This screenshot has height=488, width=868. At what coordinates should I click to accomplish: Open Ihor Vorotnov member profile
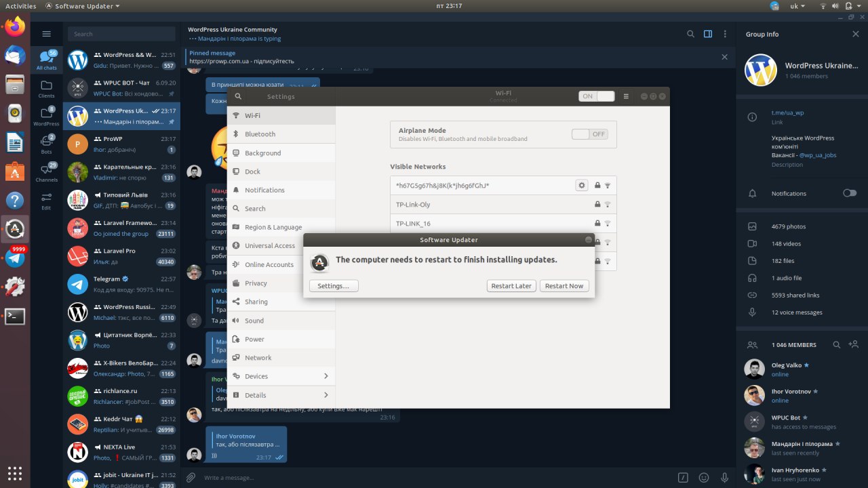tap(802, 396)
